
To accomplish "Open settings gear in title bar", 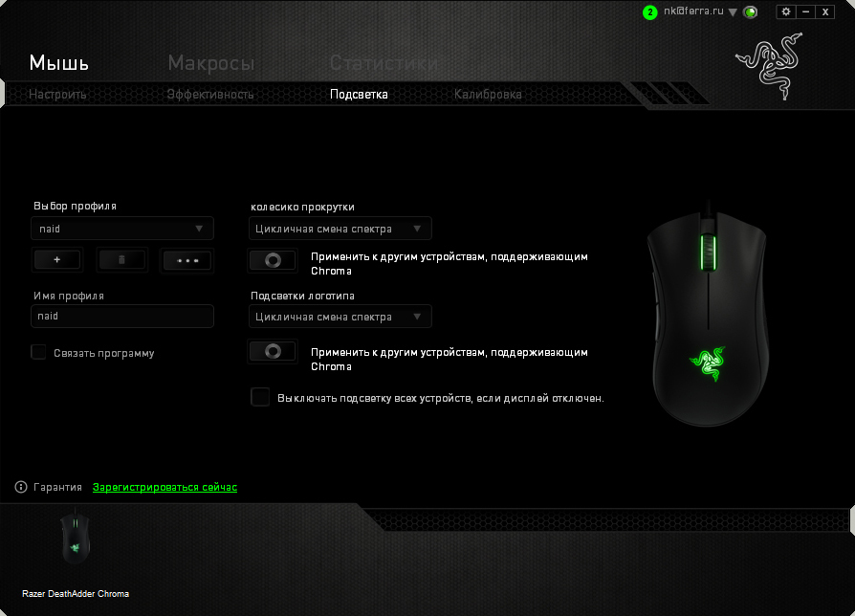I will (786, 11).
